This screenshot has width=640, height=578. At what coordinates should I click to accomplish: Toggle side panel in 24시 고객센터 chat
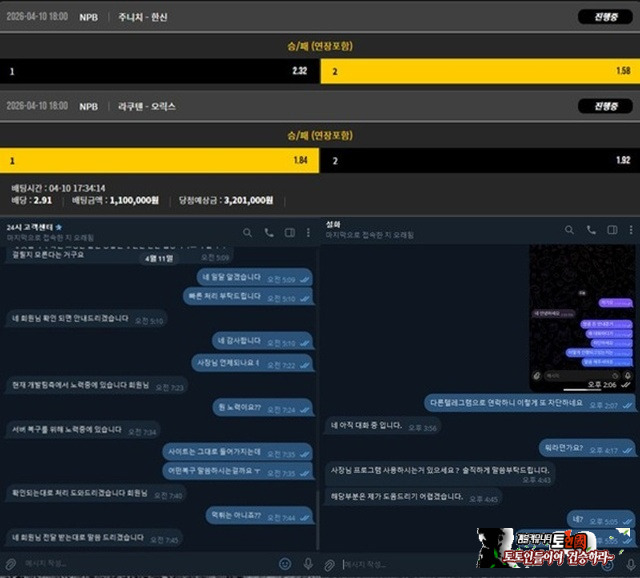coord(290,233)
